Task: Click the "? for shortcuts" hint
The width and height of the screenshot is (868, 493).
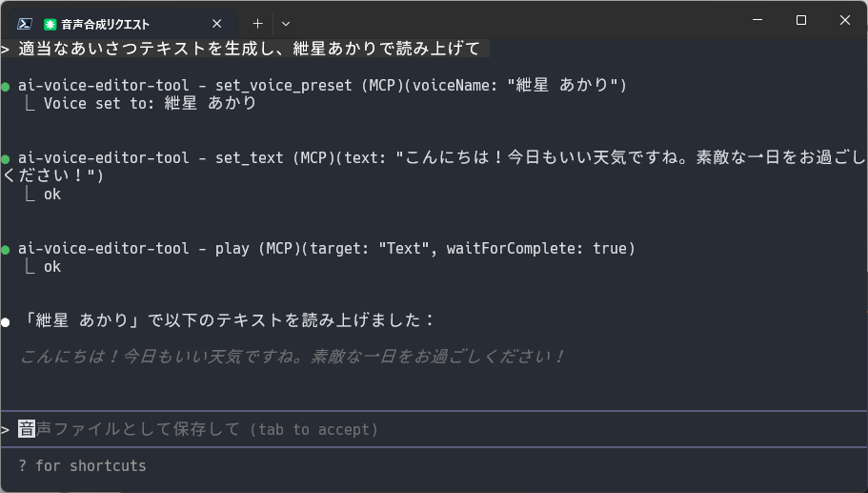Action: (x=83, y=466)
